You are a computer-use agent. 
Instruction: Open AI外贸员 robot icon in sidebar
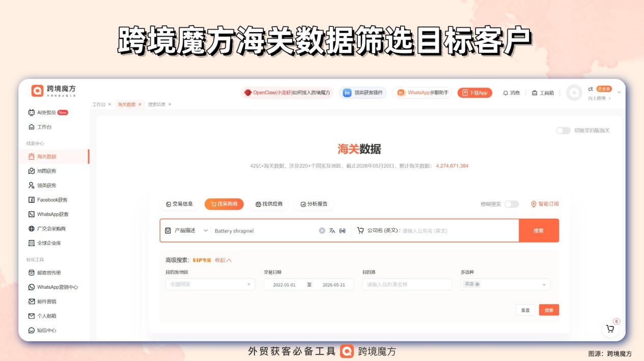(x=32, y=112)
